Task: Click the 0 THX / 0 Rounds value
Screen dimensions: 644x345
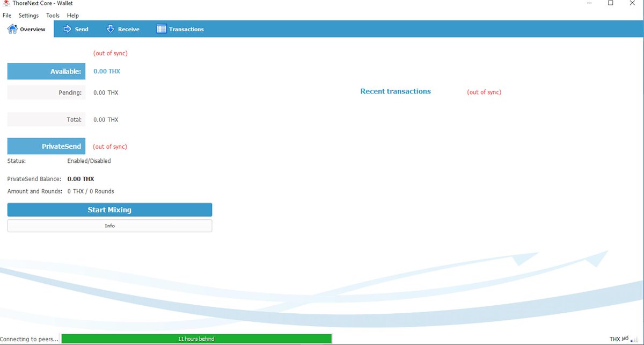Action: 91,191
